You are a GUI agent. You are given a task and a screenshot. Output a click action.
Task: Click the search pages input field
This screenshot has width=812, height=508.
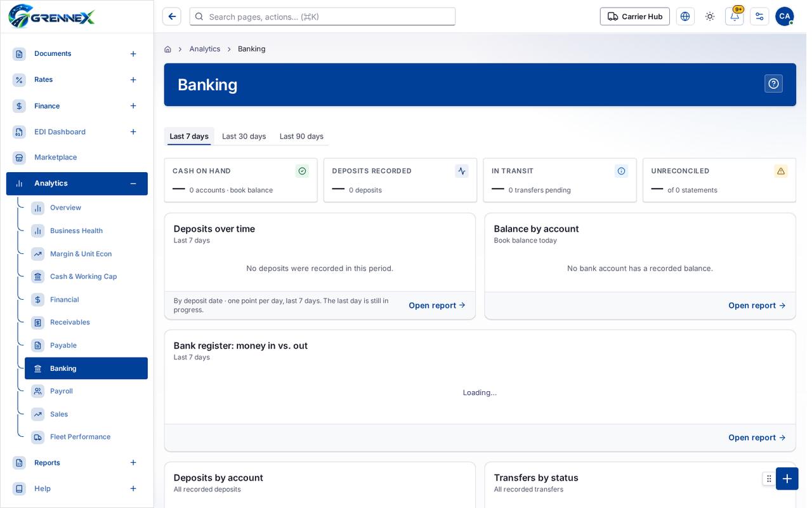[322, 17]
